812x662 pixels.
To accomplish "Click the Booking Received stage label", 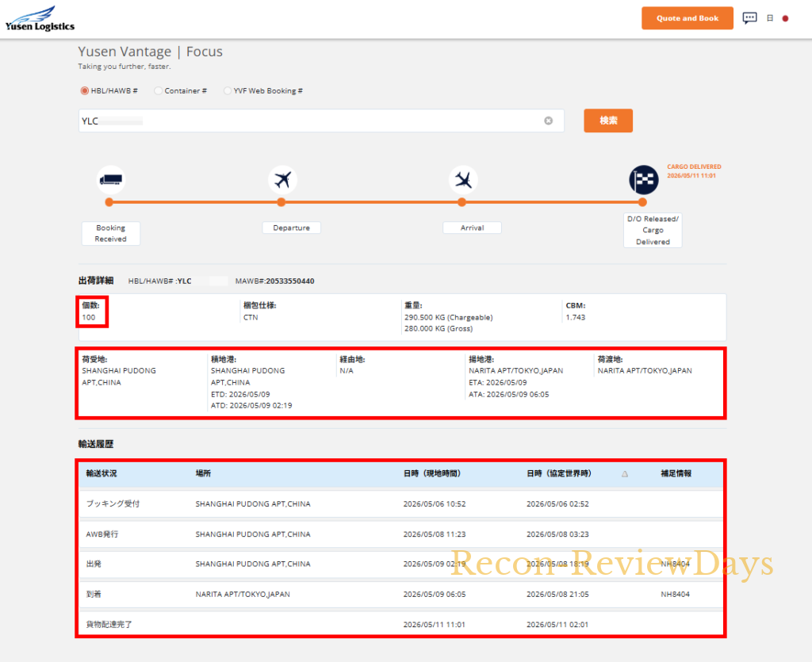I will (x=111, y=233).
